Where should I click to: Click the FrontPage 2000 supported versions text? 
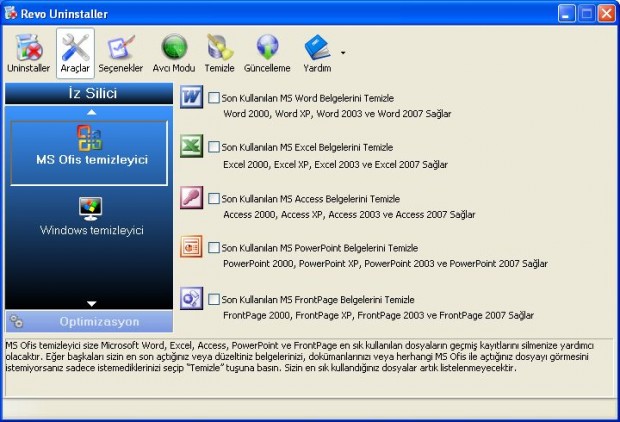[378, 316]
